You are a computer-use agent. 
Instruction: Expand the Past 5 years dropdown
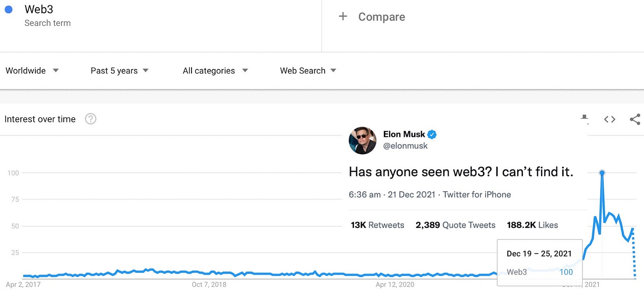point(119,71)
